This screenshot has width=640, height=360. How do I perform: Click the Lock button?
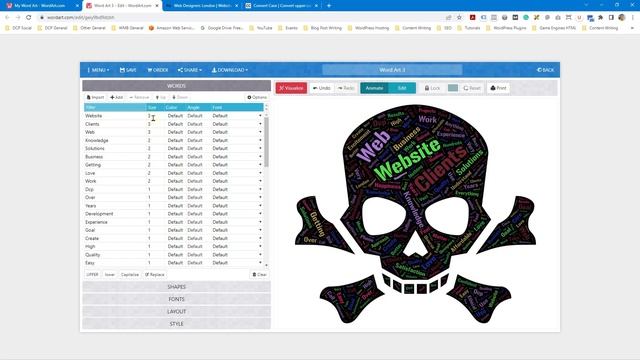(x=432, y=88)
